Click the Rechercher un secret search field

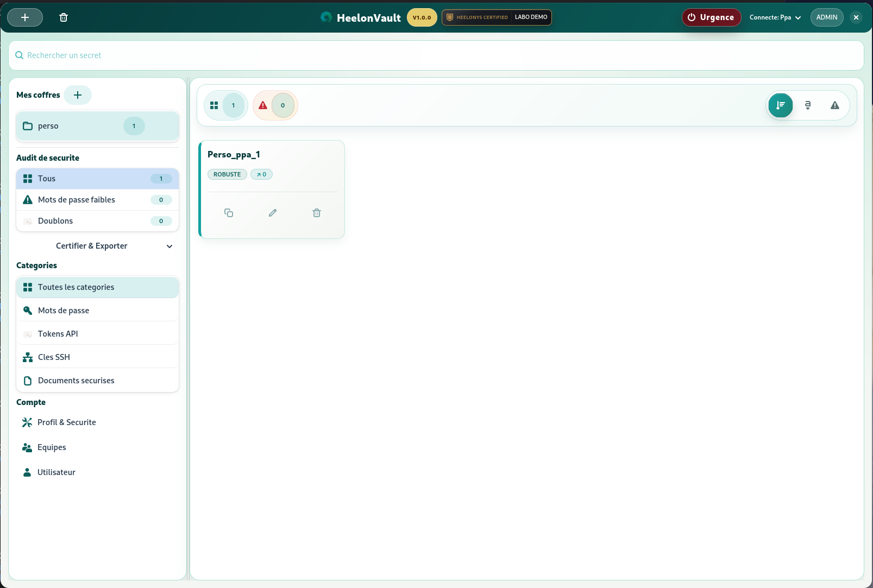coord(436,55)
